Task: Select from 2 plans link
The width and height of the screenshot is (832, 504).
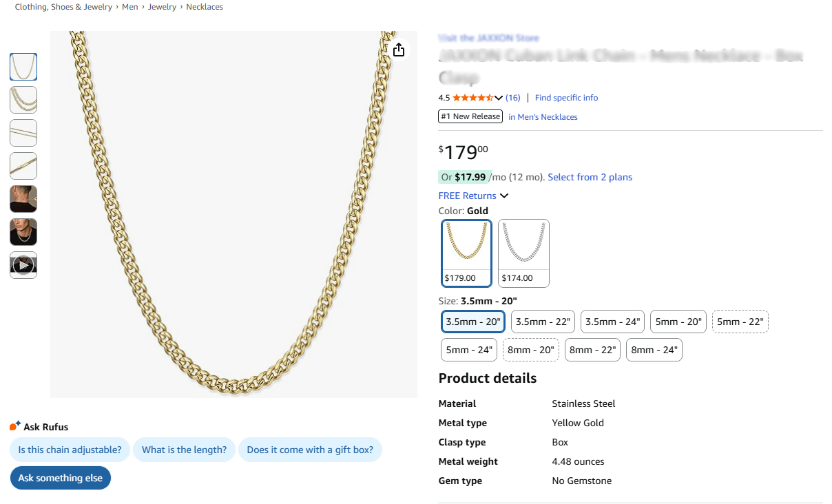Action: point(590,177)
